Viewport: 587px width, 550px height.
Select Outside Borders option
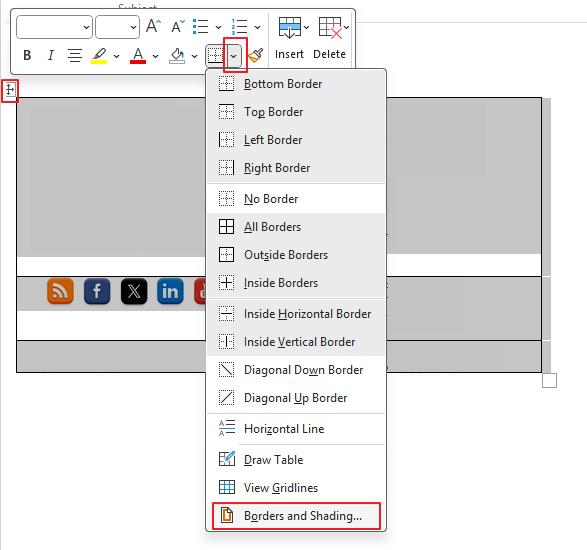pos(296,255)
